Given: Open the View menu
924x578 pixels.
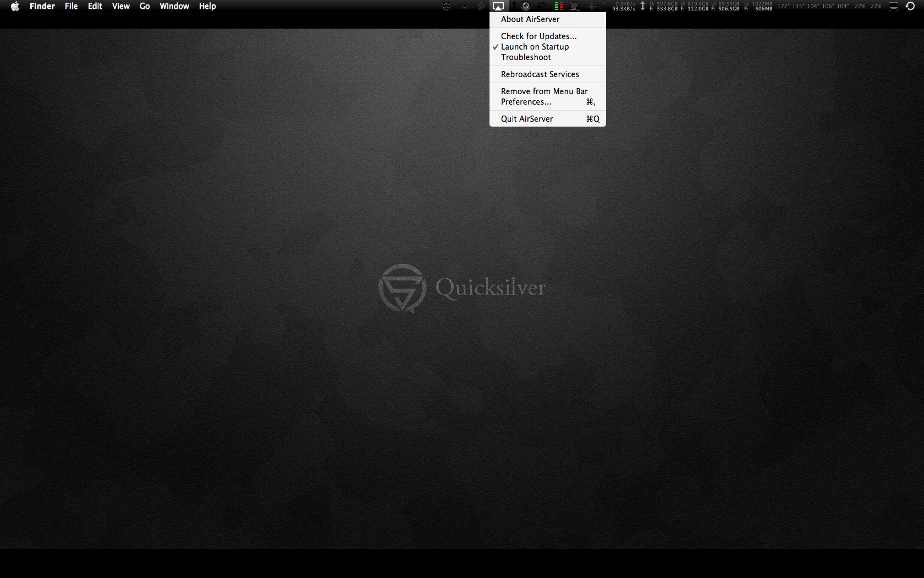Looking at the screenshot, I should click(x=121, y=6).
